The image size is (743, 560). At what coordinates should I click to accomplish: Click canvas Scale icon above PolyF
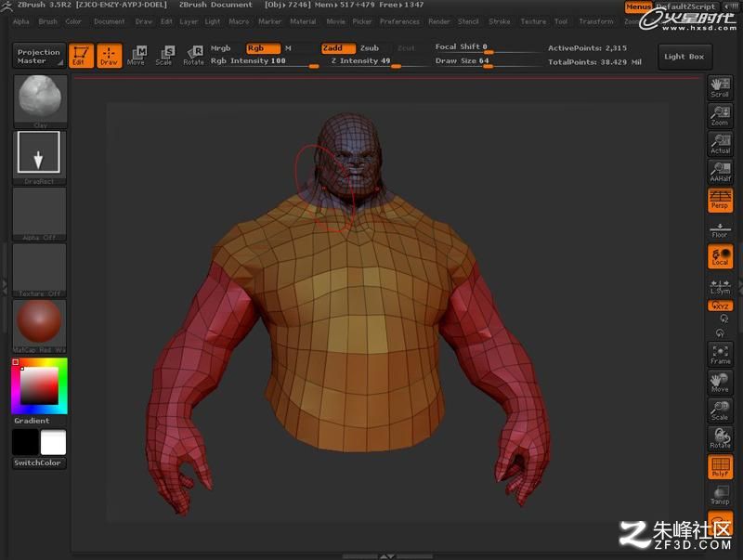pos(720,410)
